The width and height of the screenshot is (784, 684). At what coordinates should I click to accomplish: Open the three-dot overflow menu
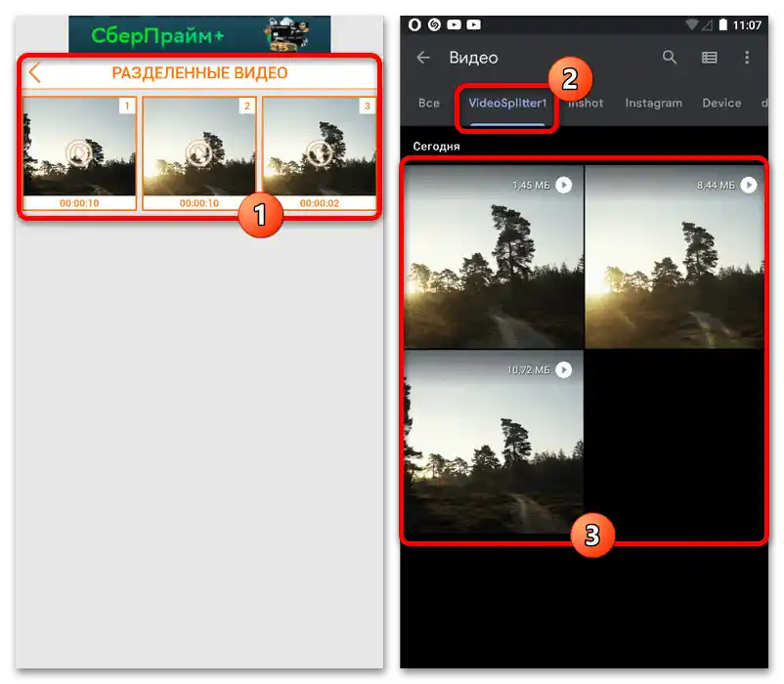coord(747,58)
